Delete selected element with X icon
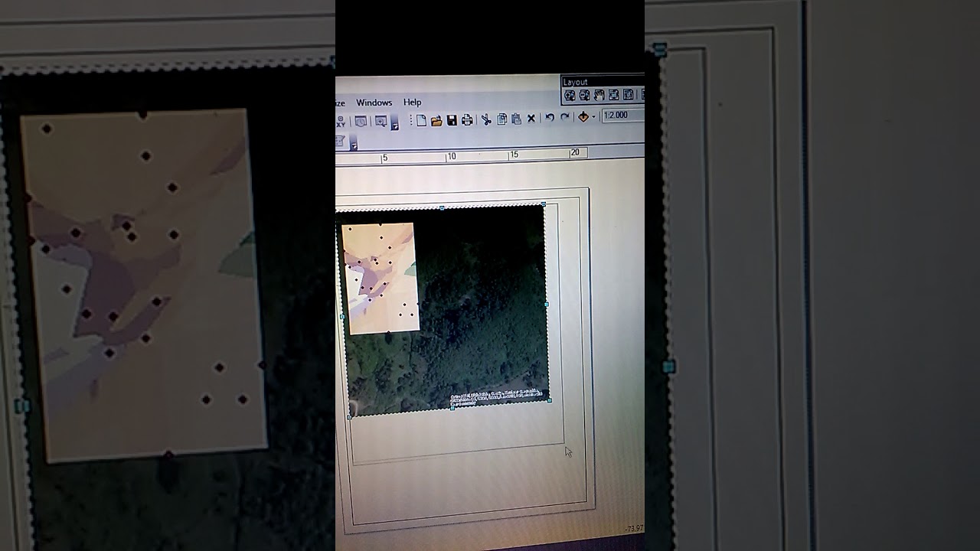Viewport: 980px width, 551px height. (531, 119)
